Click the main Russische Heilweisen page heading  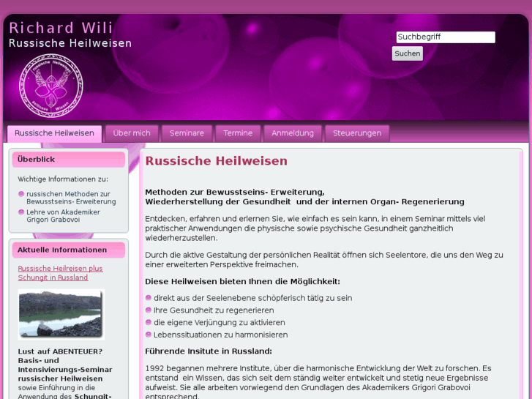click(216, 161)
